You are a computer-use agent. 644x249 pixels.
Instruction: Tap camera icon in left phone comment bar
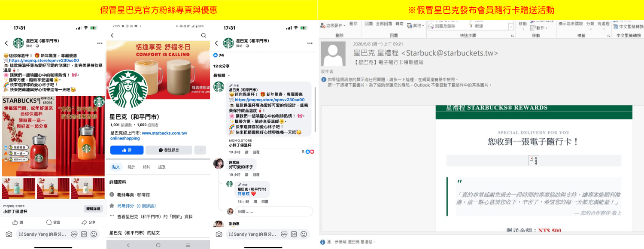pyautogui.click(x=9, y=234)
